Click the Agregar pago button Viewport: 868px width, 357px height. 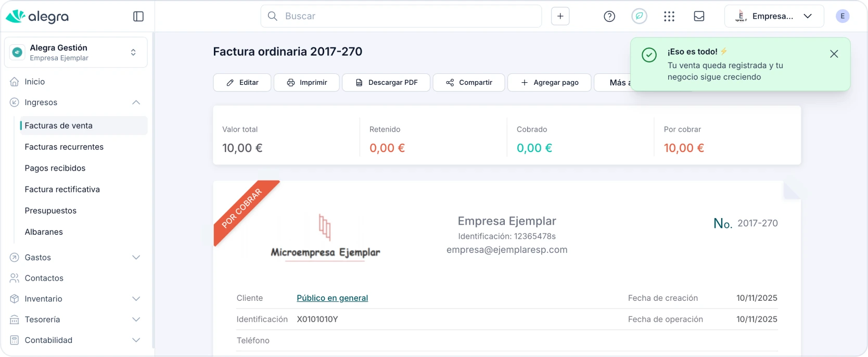pos(550,83)
